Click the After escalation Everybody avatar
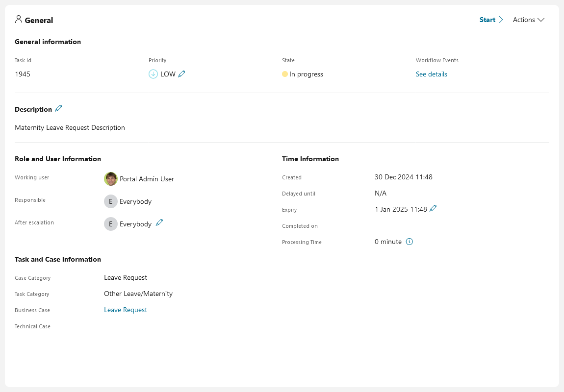The image size is (564, 392). [111, 224]
